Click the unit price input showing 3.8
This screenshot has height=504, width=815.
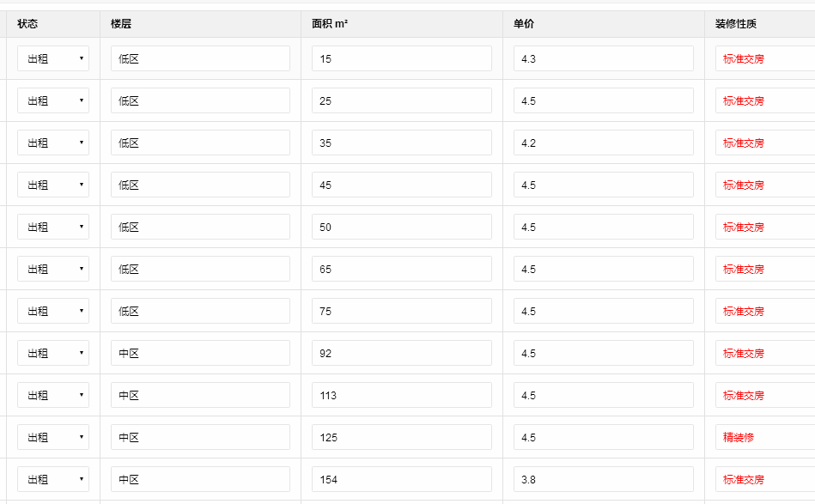[603, 479]
